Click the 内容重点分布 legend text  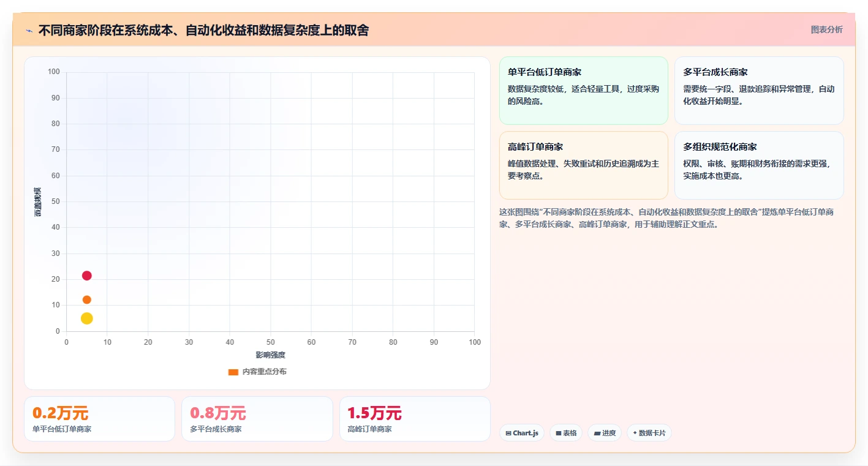pos(264,372)
